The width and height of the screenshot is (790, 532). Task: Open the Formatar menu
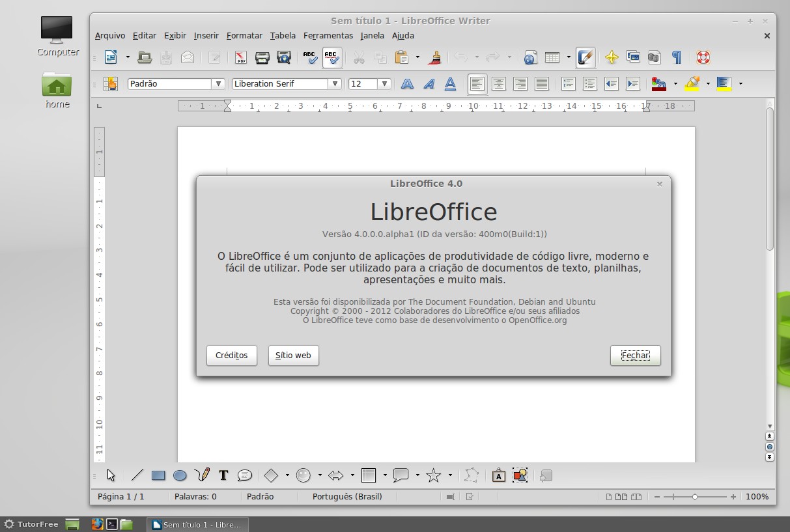coord(244,36)
